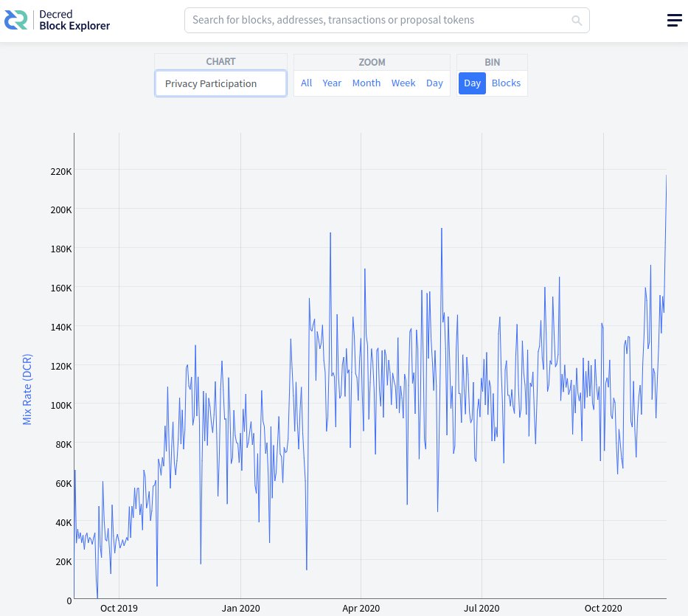Set zoom to All
688x616 pixels.
click(x=306, y=83)
